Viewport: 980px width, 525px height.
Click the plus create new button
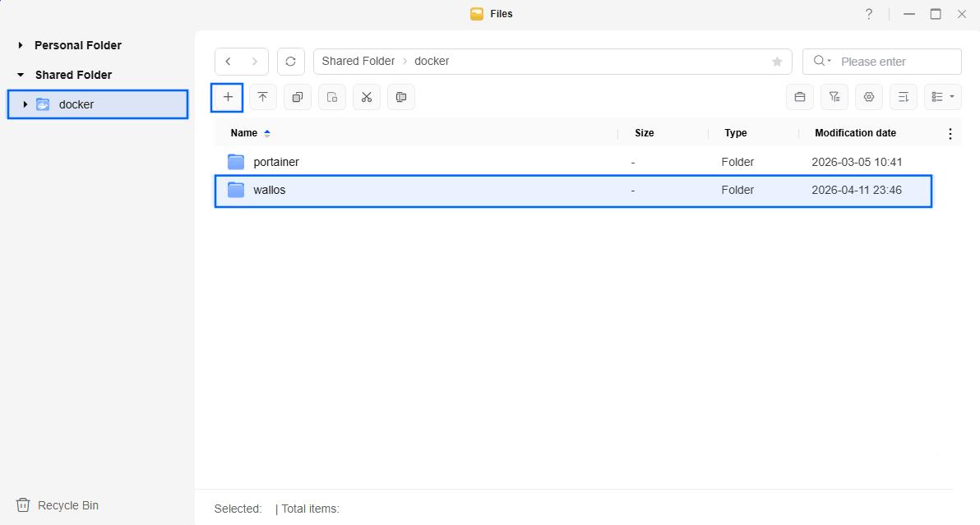(x=228, y=97)
